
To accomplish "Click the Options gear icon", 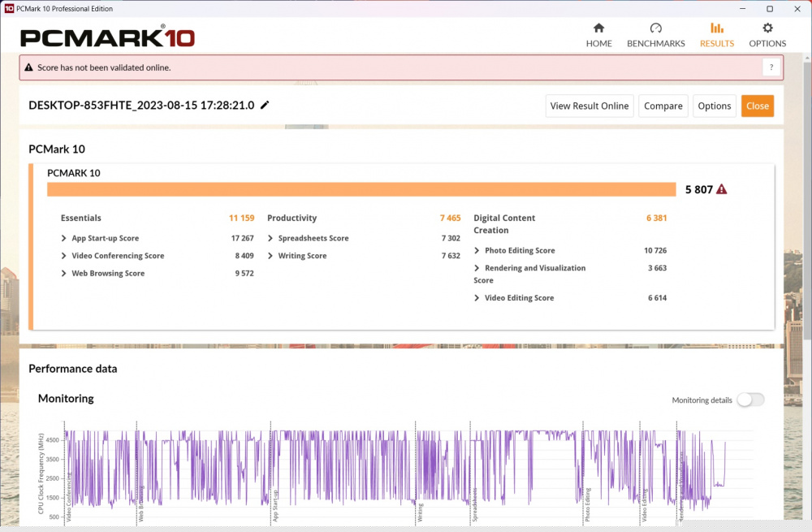I will [x=767, y=28].
